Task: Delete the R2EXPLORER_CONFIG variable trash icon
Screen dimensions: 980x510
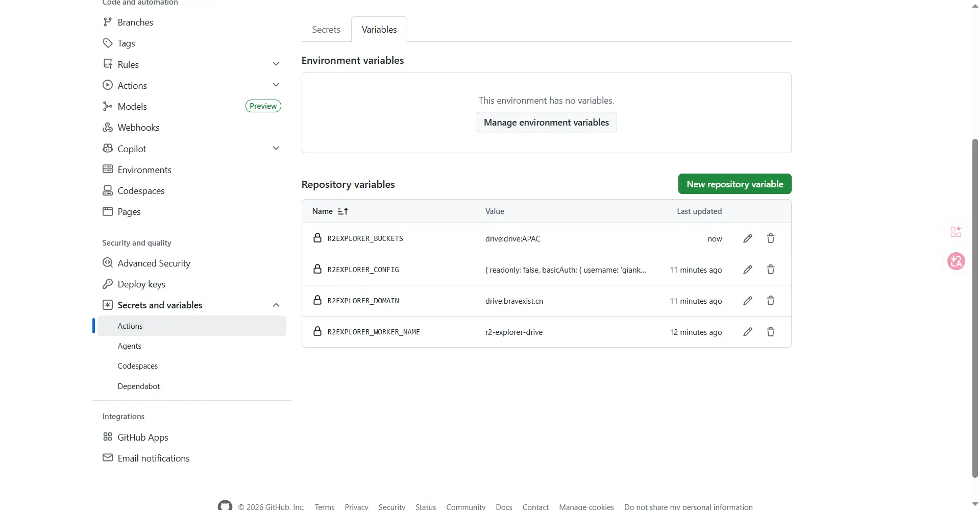Action: [x=771, y=270]
